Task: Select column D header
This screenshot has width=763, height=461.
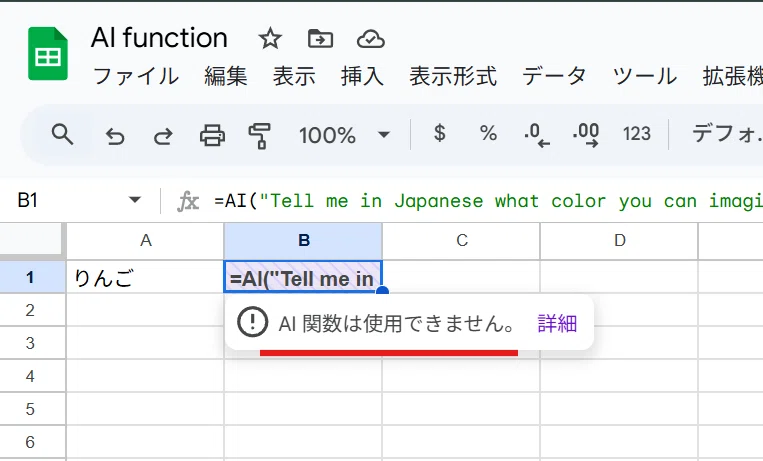Action: (x=619, y=240)
